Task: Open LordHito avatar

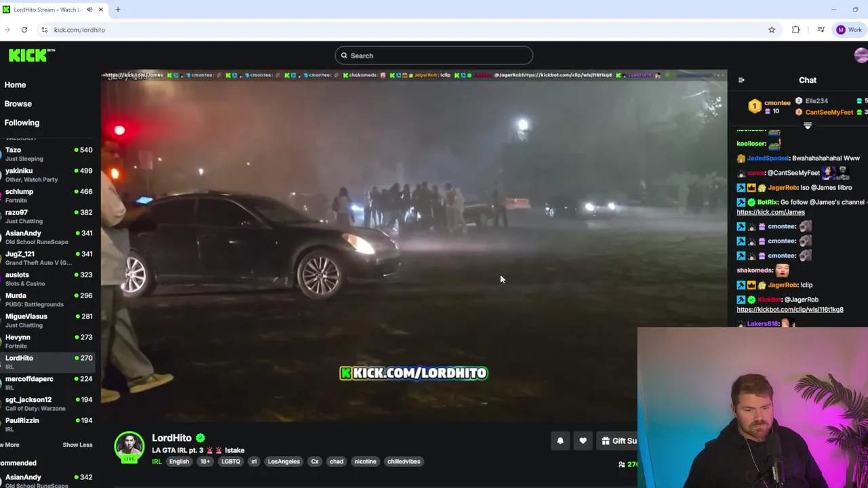Action: tap(129, 446)
